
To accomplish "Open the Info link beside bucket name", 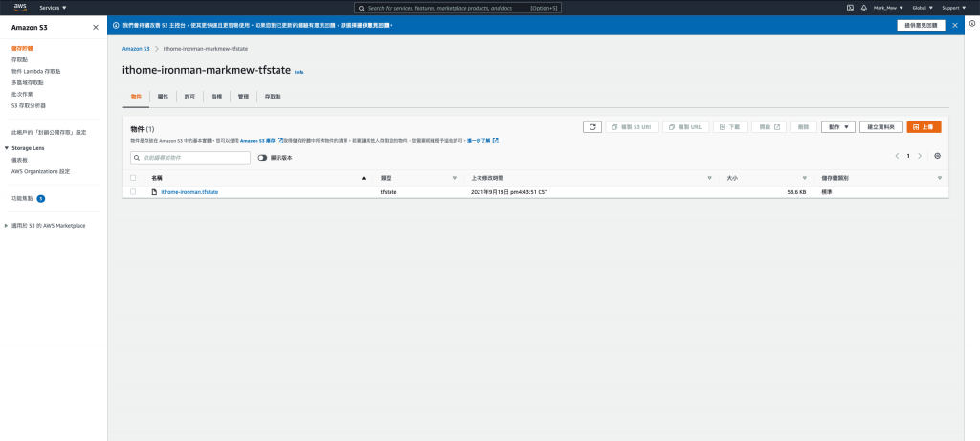I will tap(299, 72).
